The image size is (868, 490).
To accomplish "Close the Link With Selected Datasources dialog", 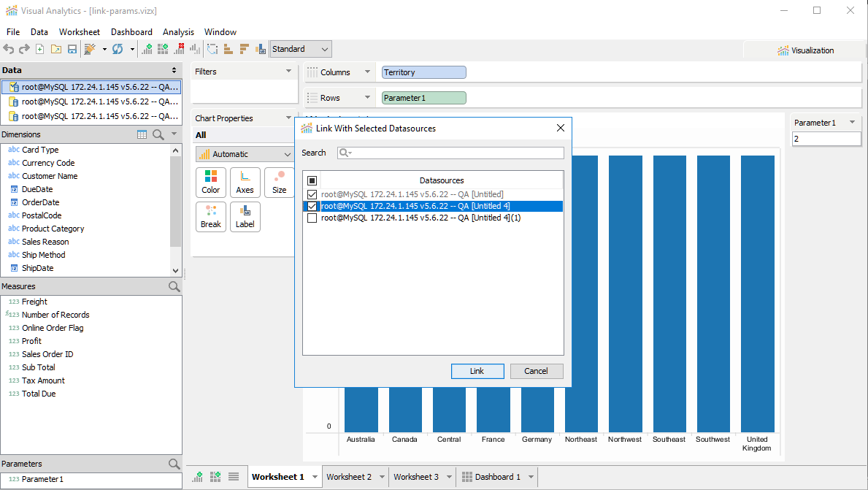I will pos(560,128).
